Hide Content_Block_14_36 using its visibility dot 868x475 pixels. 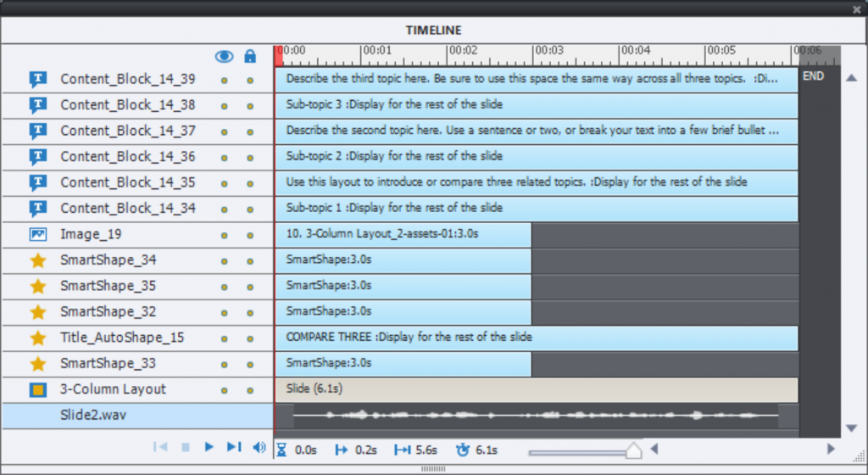click(x=225, y=157)
